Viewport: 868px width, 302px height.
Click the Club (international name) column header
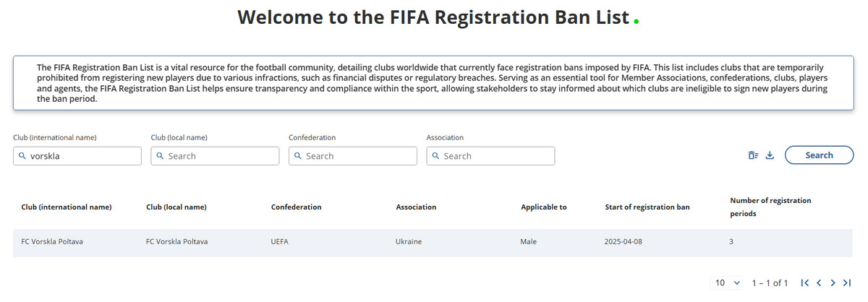click(x=67, y=207)
